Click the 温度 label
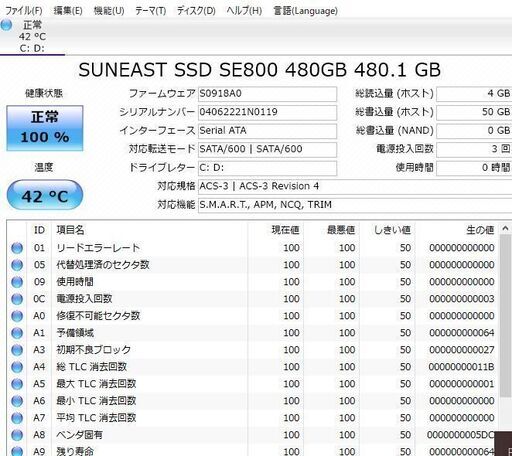This screenshot has height=456, width=512. pos(44,167)
